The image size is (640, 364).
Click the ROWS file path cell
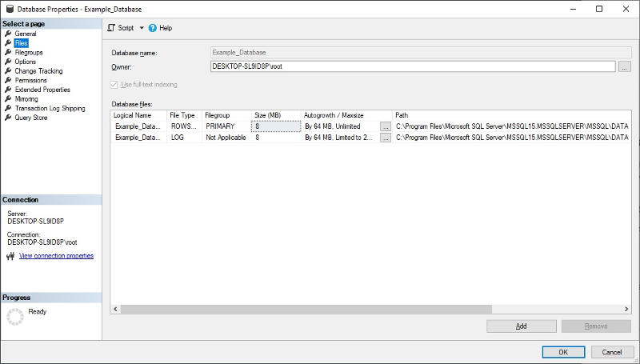(x=512, y=126)
